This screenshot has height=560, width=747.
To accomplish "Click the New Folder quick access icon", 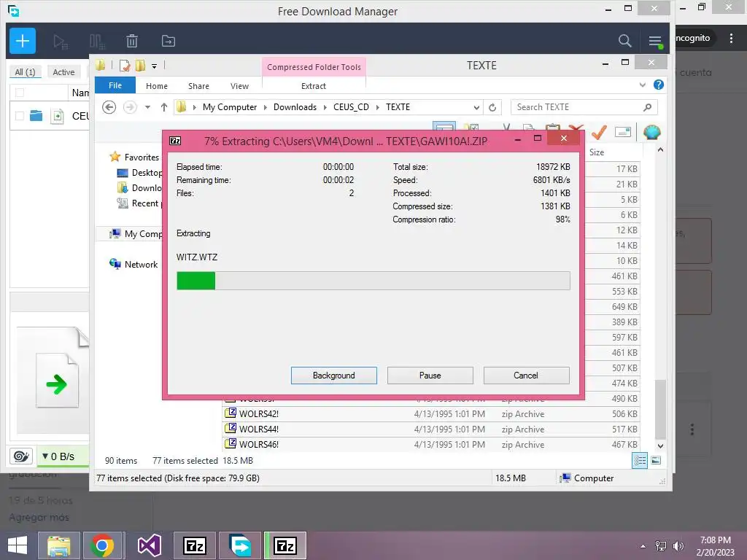I will [x=141, y=66].
